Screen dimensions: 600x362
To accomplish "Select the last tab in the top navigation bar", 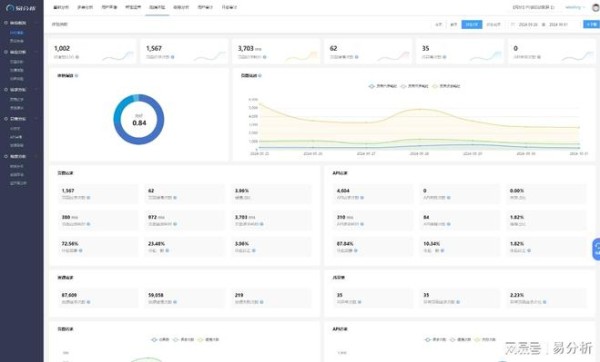I will tap(229, 7).
